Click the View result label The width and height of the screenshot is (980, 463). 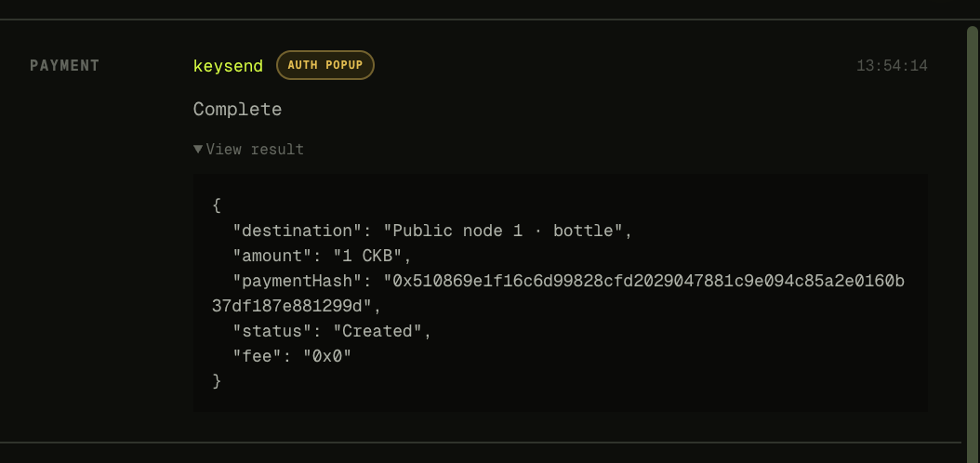(255, 150)
